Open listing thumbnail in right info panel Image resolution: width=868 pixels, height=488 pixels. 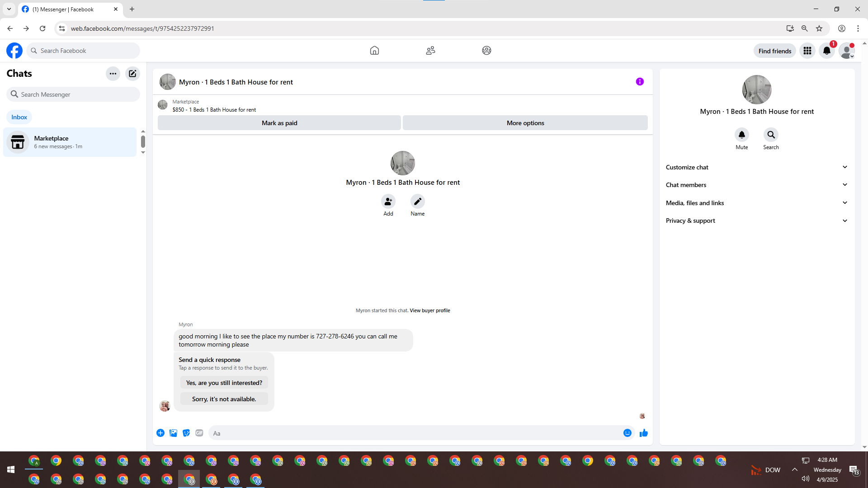coord(757,89)
